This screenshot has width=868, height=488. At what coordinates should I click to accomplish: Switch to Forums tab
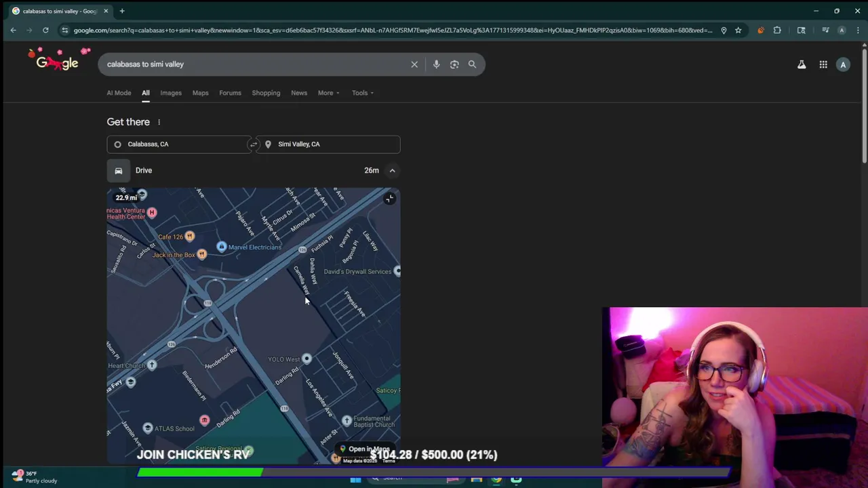230,93
